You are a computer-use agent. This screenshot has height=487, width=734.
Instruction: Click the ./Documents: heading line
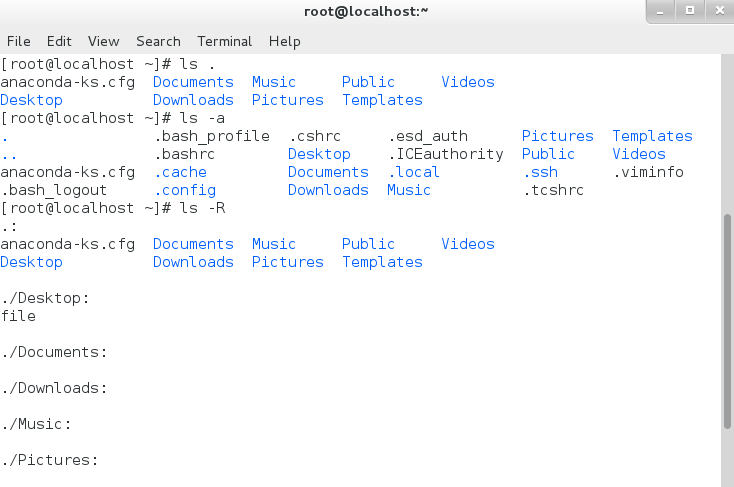[x=54, y=352]
